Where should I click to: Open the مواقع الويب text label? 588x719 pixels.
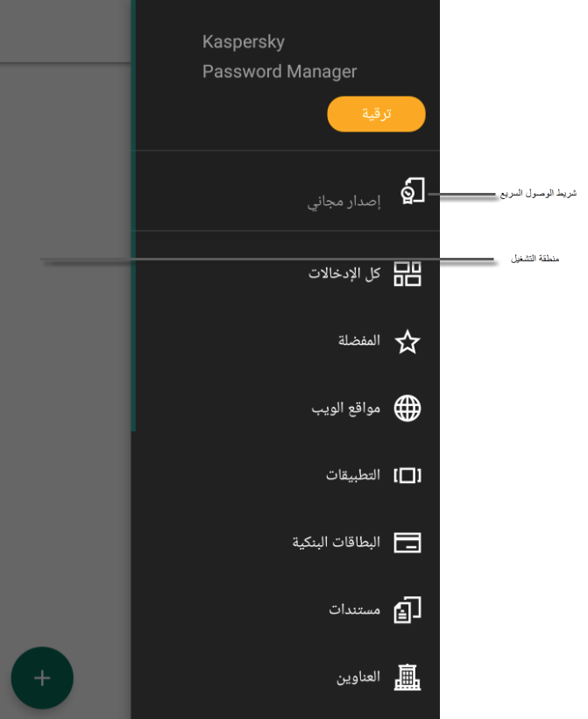(346, 409)
